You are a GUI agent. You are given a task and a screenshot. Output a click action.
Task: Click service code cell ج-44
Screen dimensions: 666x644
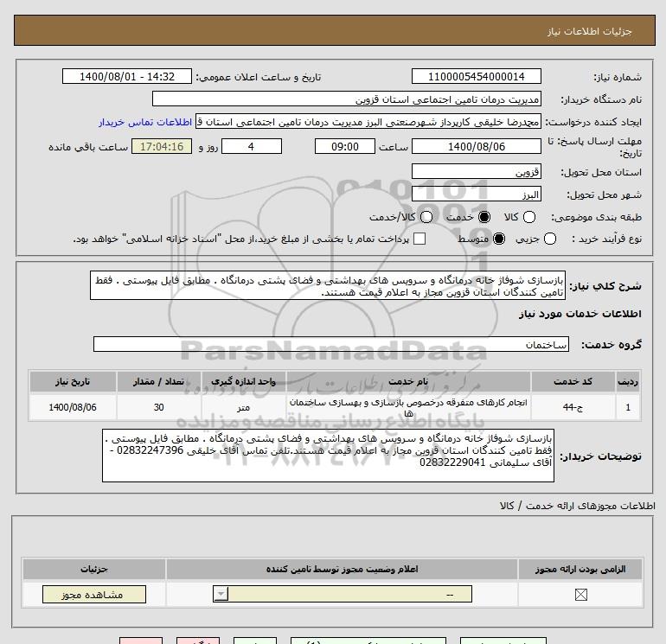573,407
